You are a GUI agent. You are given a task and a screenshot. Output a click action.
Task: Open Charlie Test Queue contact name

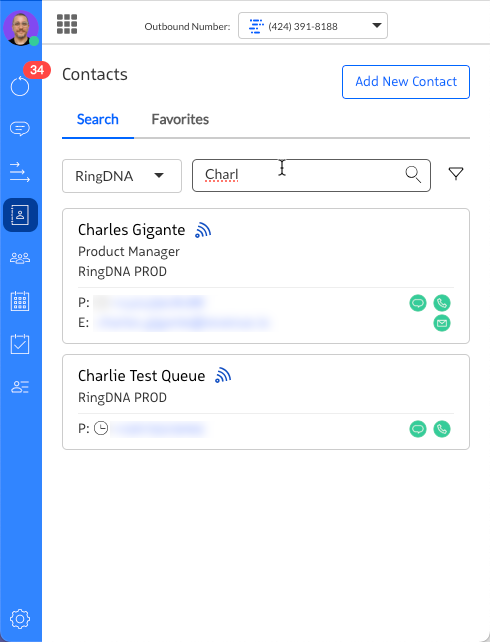coord(142,376)
